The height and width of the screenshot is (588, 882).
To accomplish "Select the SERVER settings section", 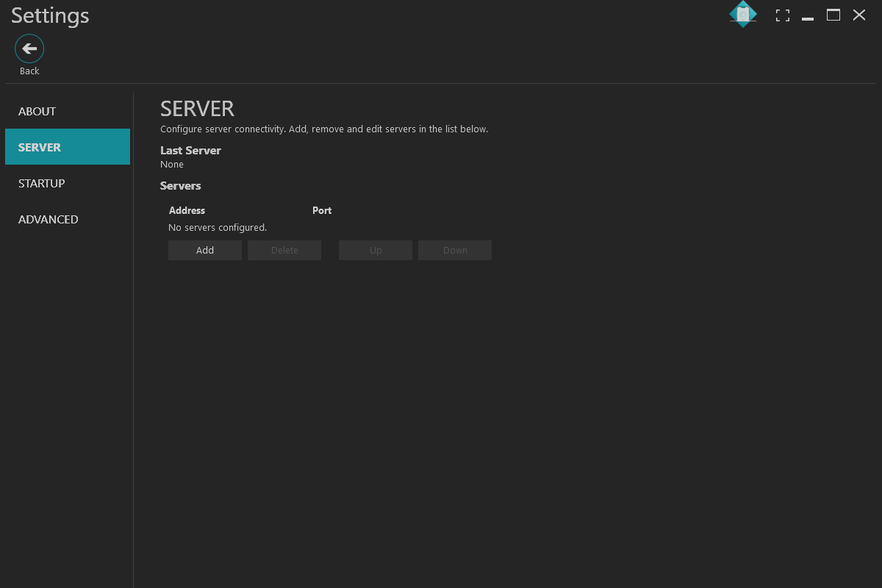I will 68,147.
